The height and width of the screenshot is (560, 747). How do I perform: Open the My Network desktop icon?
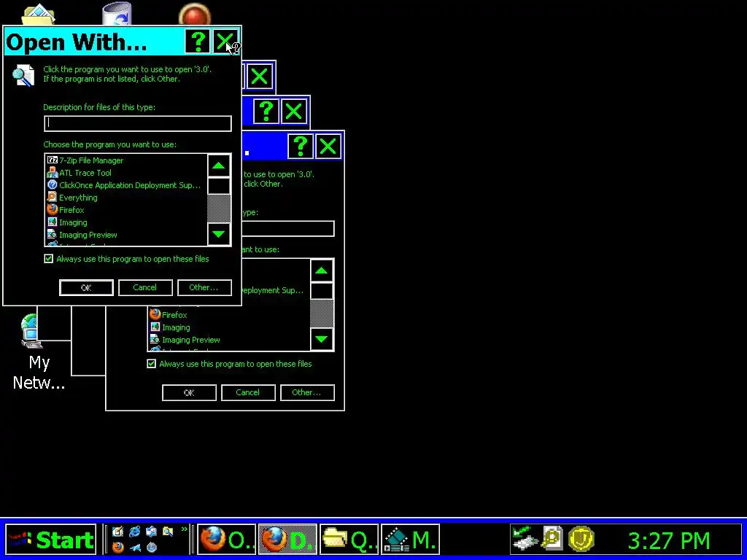tap(38, 352)
